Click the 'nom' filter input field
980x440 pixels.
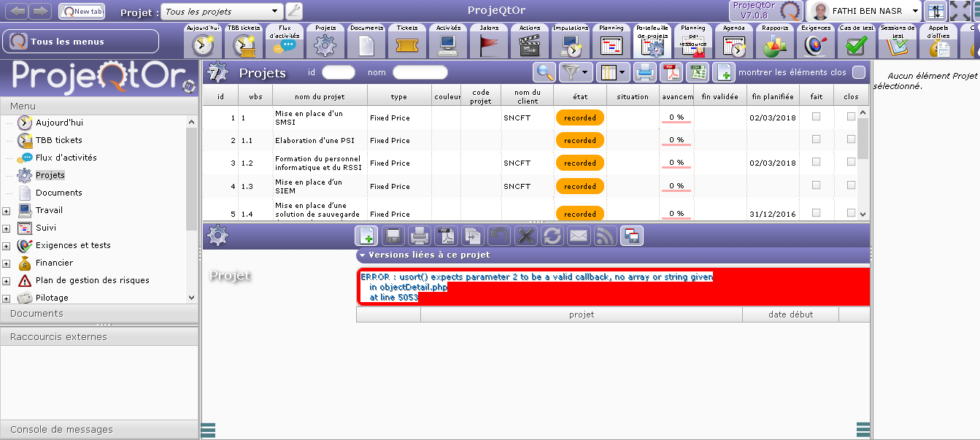pos(420,72)
